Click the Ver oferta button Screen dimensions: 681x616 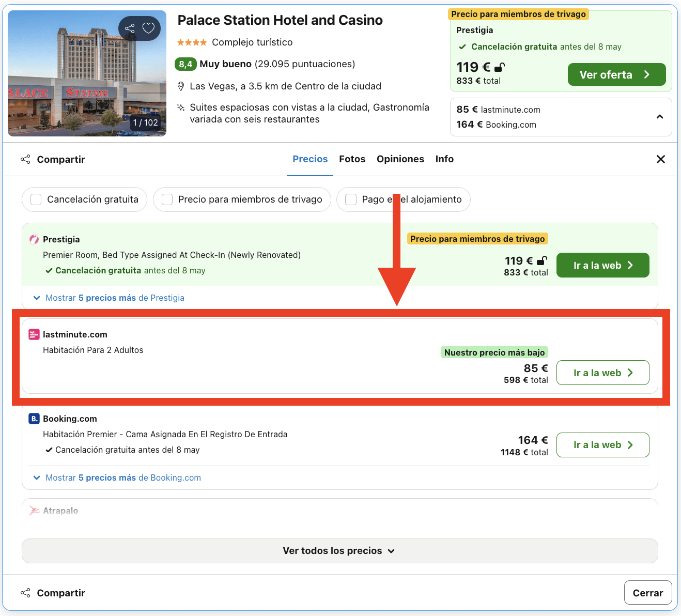616,75
